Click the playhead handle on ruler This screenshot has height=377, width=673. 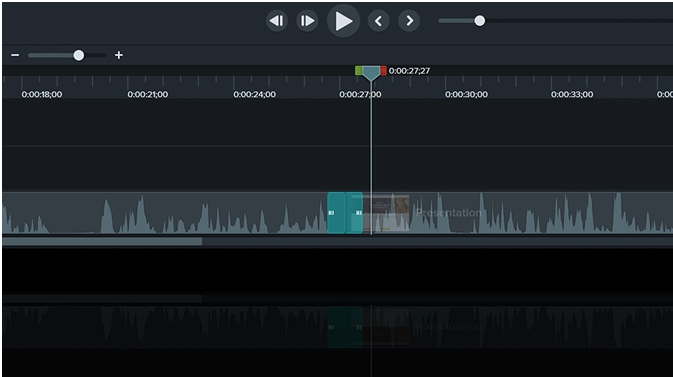pos(371,73)
